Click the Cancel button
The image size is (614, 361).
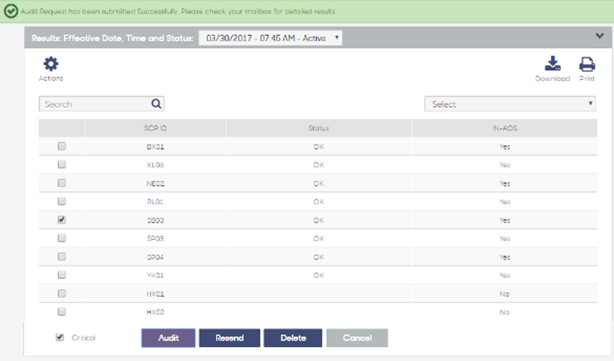357,338
